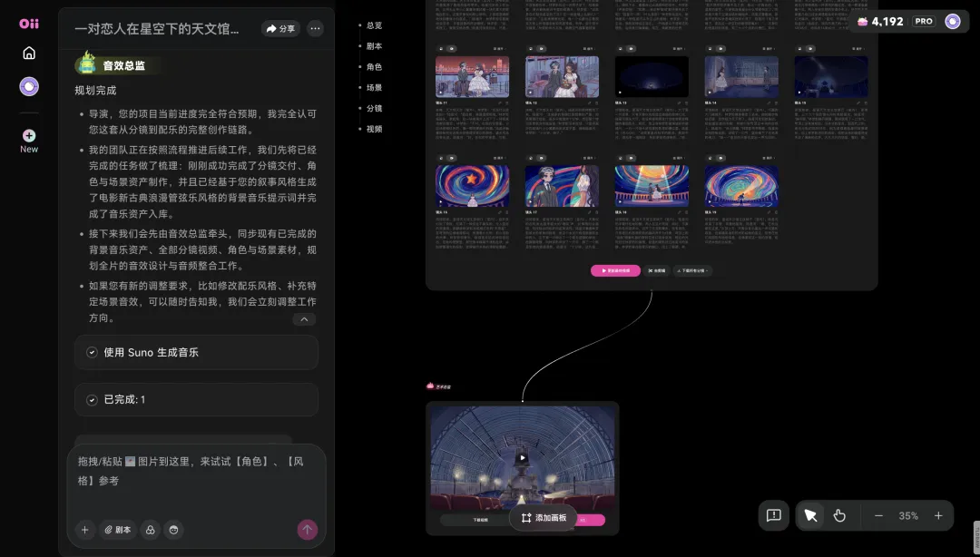Open the scissors edit button under storyboard
Image resolution: width=980 pixels, height=557 pixels.
pyautogui.click(x=657, y=270)
